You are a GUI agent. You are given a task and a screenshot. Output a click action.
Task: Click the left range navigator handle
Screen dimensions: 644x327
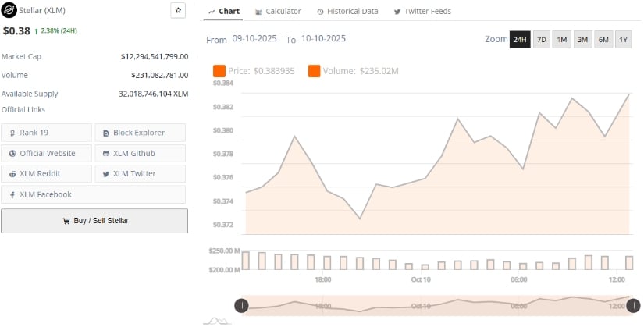tap(242, 306)
